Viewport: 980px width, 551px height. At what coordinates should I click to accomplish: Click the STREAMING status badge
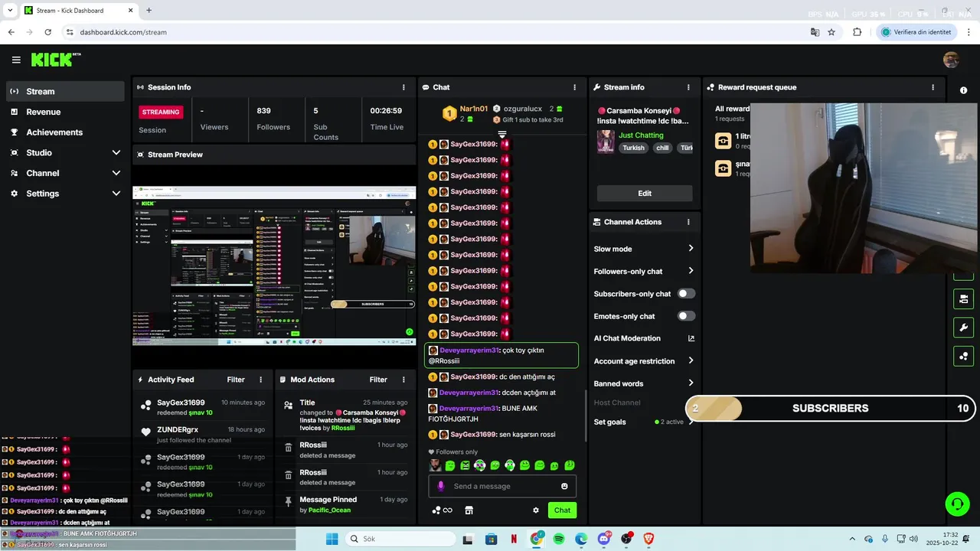pos(161,112)
